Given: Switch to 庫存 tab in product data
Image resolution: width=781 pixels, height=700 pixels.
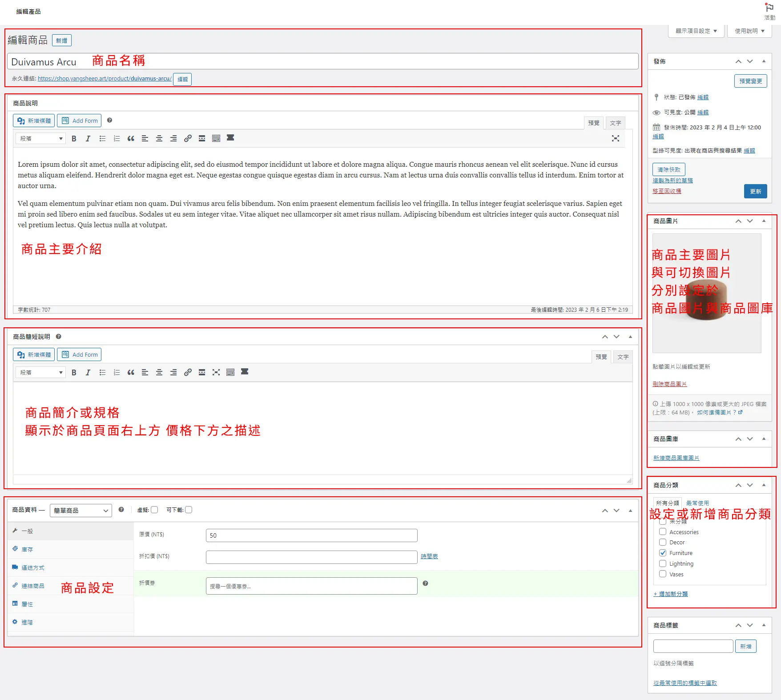Looking at the screenshot, I should point(27,549).
